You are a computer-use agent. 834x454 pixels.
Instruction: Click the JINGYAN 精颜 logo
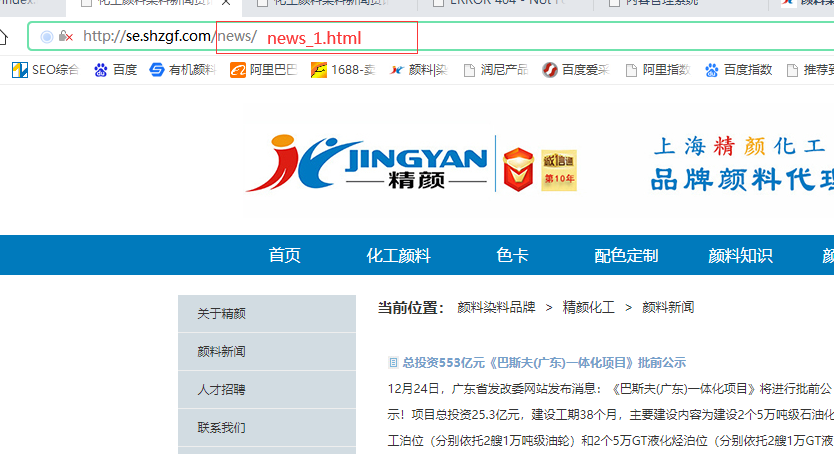tap(366, 163)
